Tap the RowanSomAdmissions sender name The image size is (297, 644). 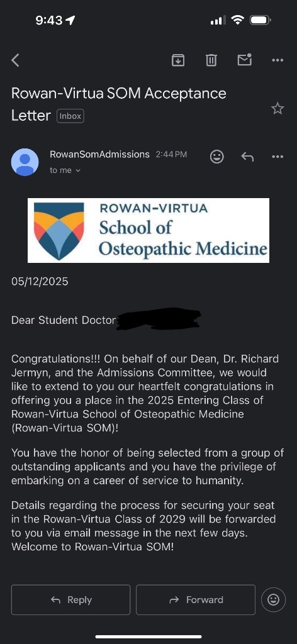click(x=99, y=155)
